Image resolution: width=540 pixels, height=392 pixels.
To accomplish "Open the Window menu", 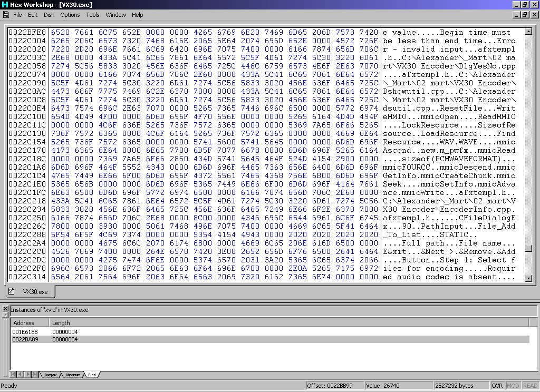I will pyautogui.click(x=115, y=15).
